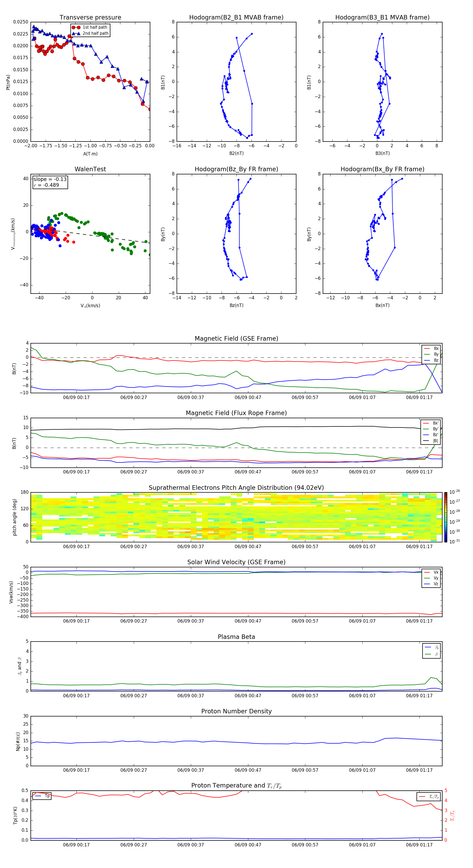Click the V_A(km/s) x-axis label in WalenTest
This screenshot has height=868, width=473.
90,306
